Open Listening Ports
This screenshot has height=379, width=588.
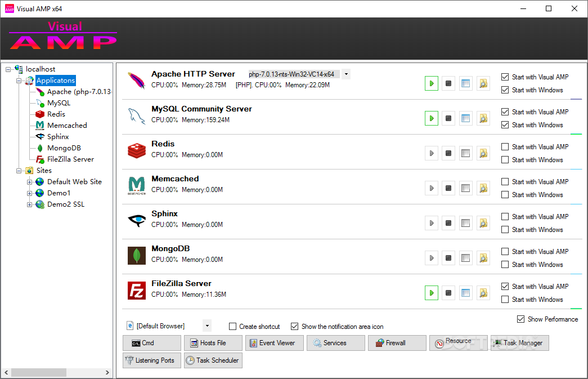(x=152, y=360)
